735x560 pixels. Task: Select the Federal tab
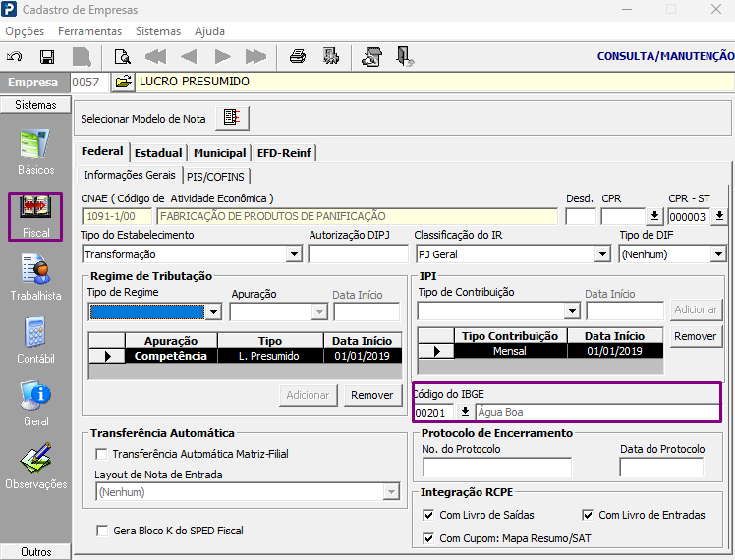coord(102,152)
